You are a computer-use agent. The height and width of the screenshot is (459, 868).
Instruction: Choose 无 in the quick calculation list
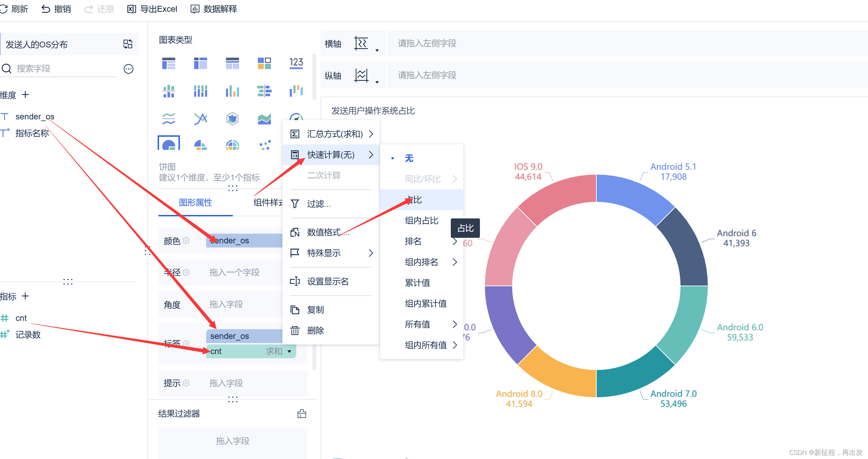pyautogui.click(x=422, y=158)
